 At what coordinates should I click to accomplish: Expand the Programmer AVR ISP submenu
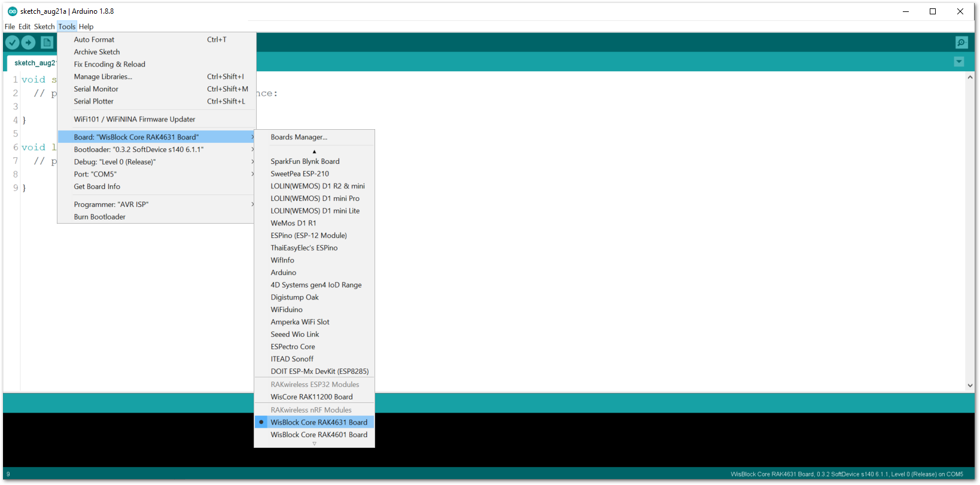coord(156,205)
